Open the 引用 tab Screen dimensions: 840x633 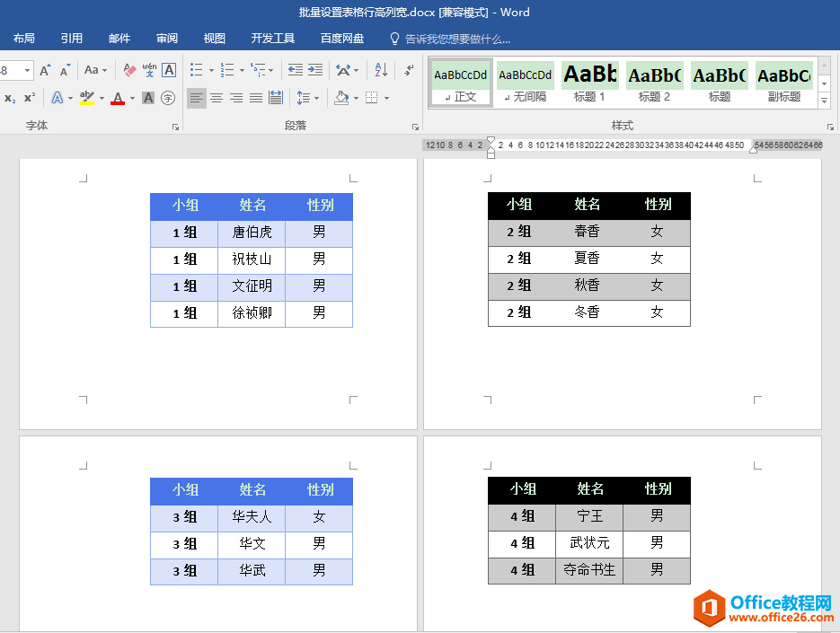(x=72, y=39)
